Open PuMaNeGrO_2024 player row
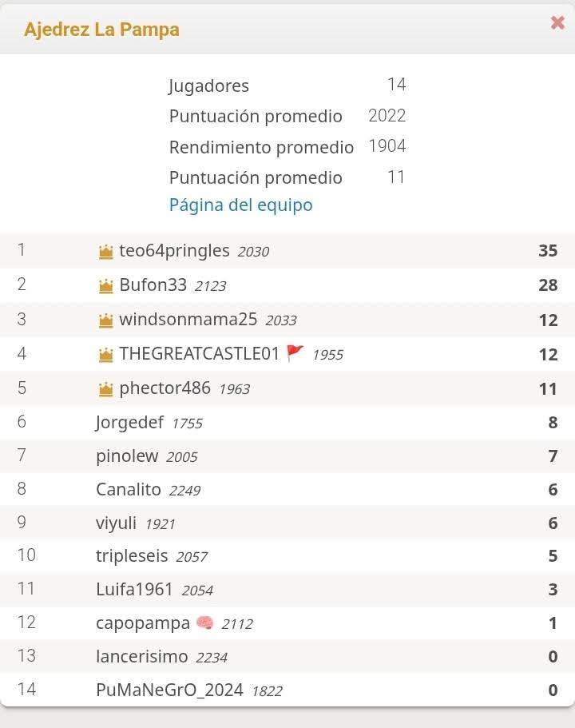The width and height of the screenshot is (575, 728). click(287, 690)
